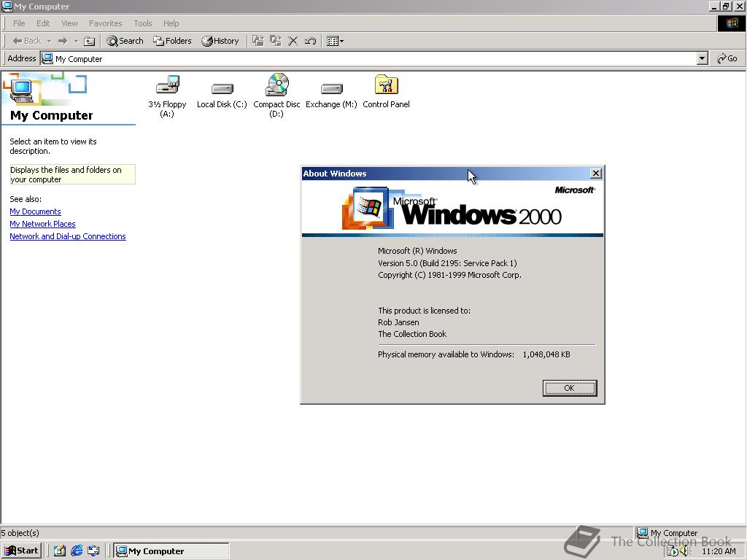Viewport: 747px width, 560px height.
Task: Click the '1,048,048 KB' memory value
Action: (546, 354)
